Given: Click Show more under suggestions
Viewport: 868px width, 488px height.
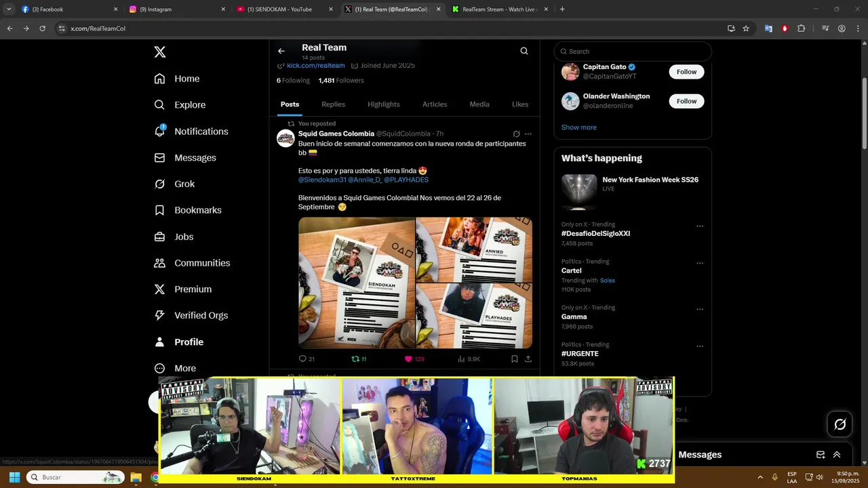Looking at the screenshot, I should (578, 127).
